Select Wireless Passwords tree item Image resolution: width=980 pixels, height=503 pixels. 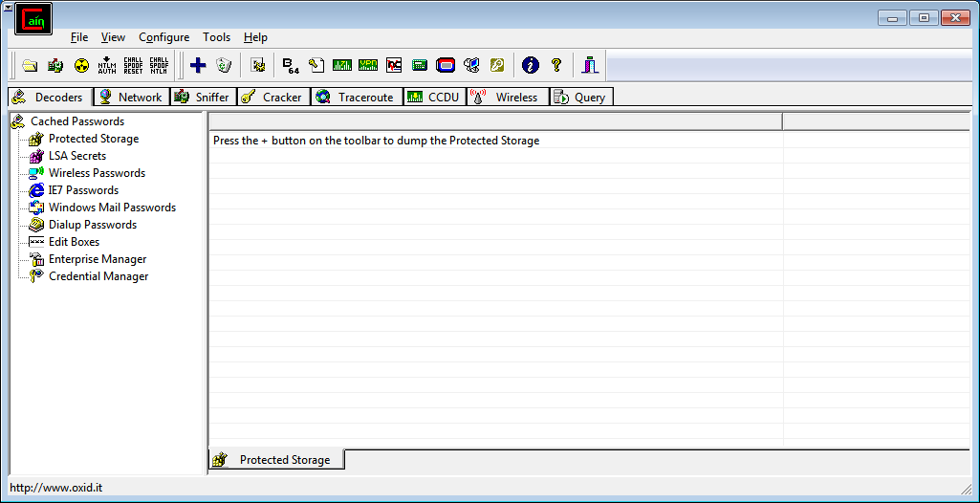(x=97, y=173)
